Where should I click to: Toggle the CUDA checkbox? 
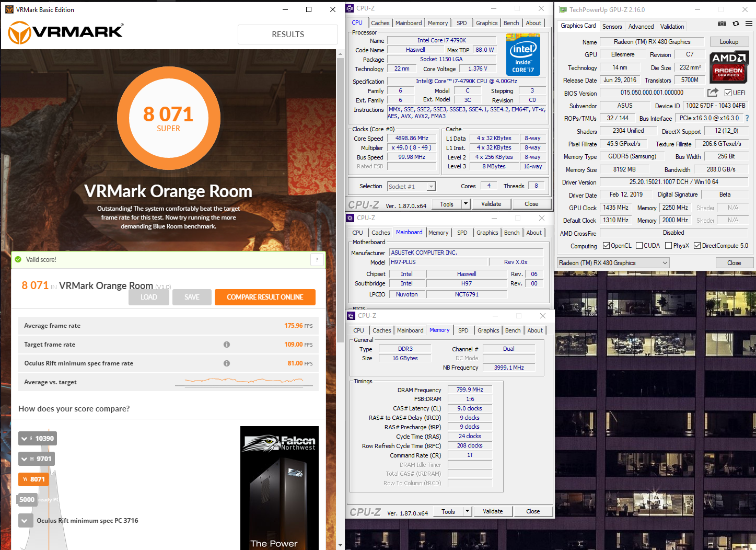639,246
